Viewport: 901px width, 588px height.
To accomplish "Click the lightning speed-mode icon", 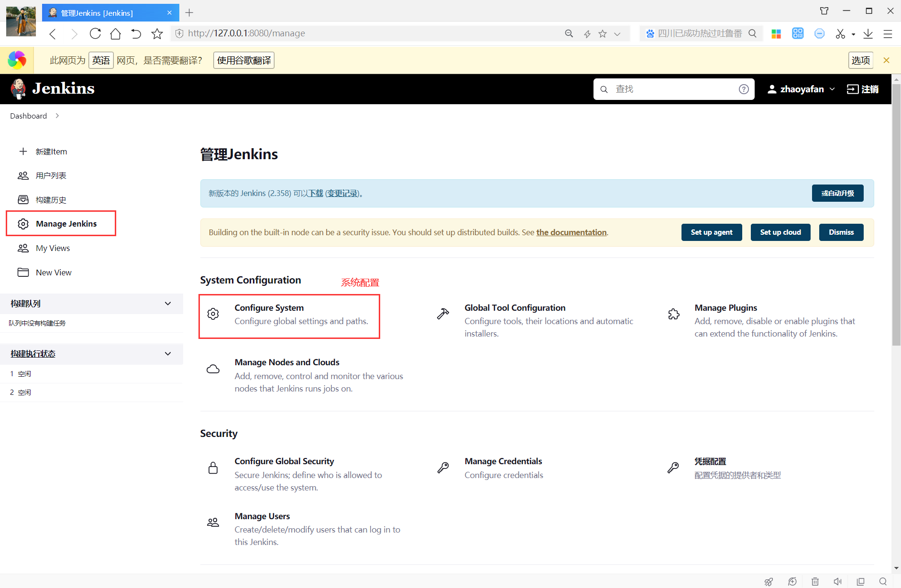I will click(x=587, y=33).
